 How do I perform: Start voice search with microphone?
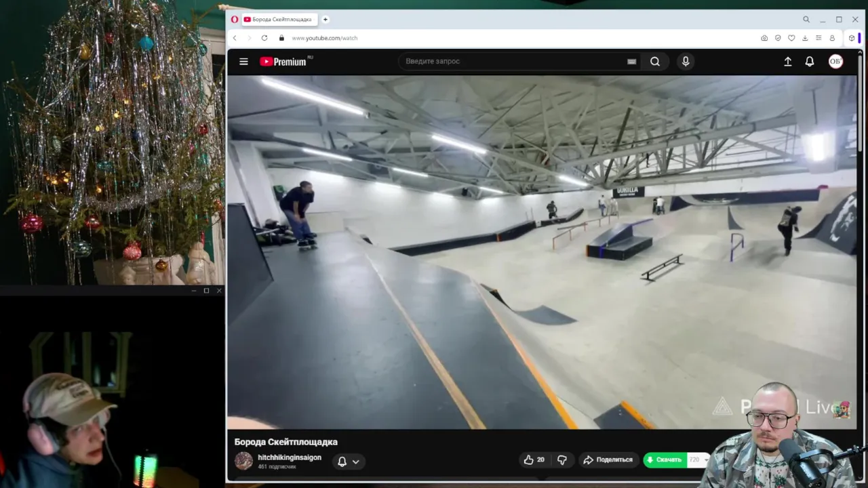[x=686, y=61]
